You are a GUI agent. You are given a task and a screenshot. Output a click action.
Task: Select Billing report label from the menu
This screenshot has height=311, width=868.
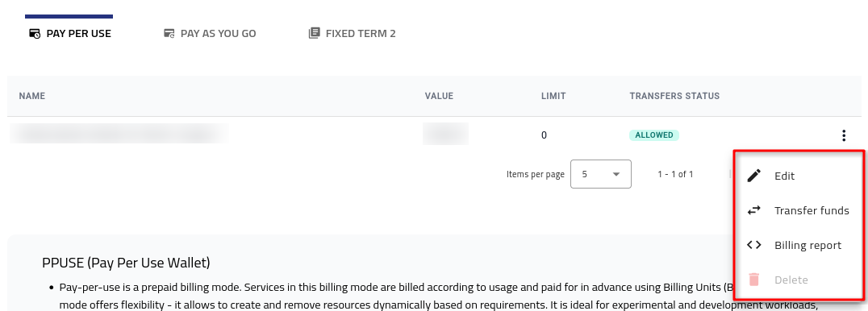click(807, 245)
